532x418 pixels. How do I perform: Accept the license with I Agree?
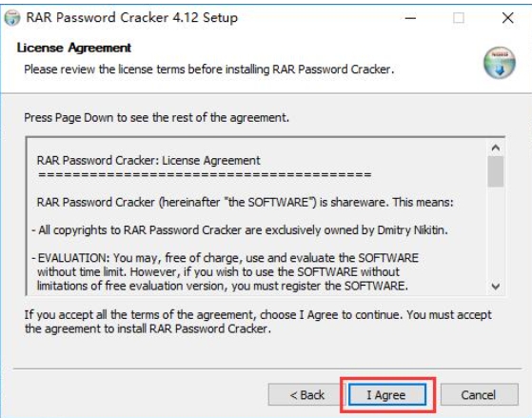[387, 394]
